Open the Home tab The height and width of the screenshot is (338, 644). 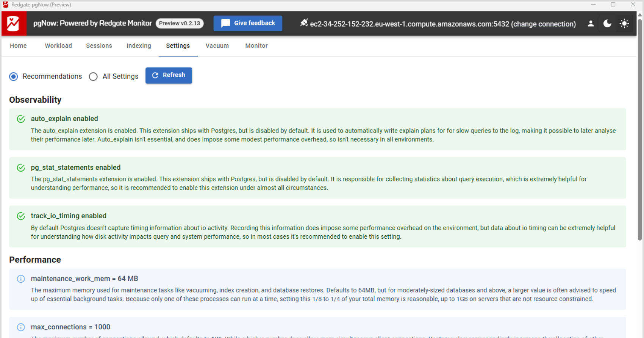coord(18,46)
